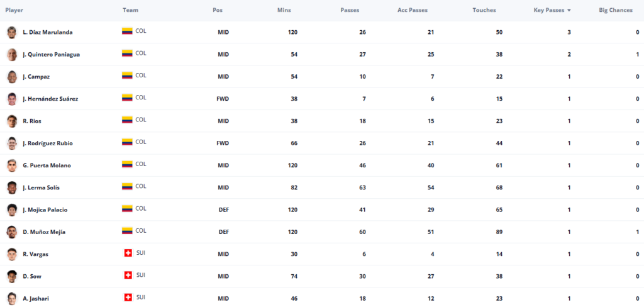Click the Touches column header
Viewport: 644px width, 307px height.
pos(484,10)
